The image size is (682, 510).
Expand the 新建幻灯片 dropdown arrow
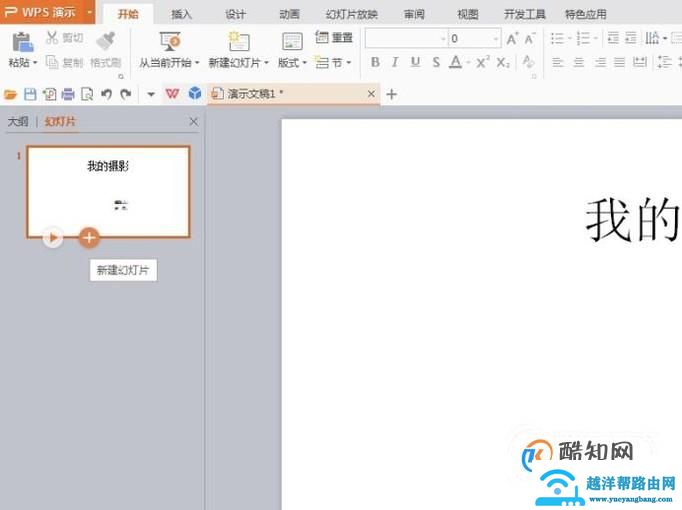[266, 63]
